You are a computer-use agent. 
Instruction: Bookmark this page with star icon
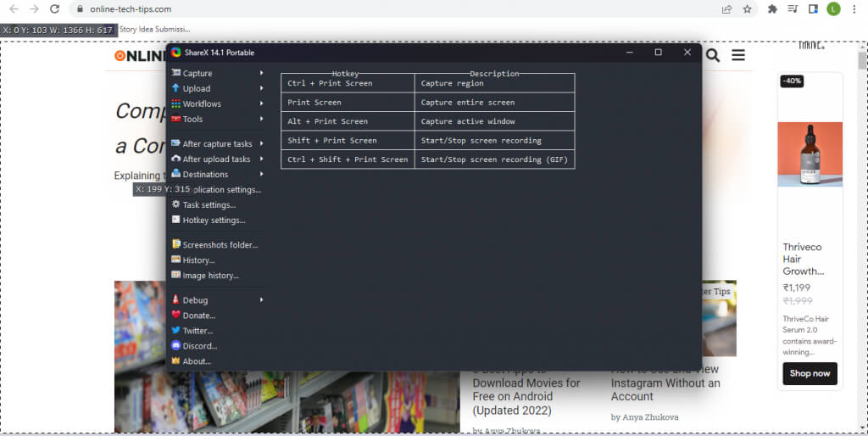pos(748,8)
